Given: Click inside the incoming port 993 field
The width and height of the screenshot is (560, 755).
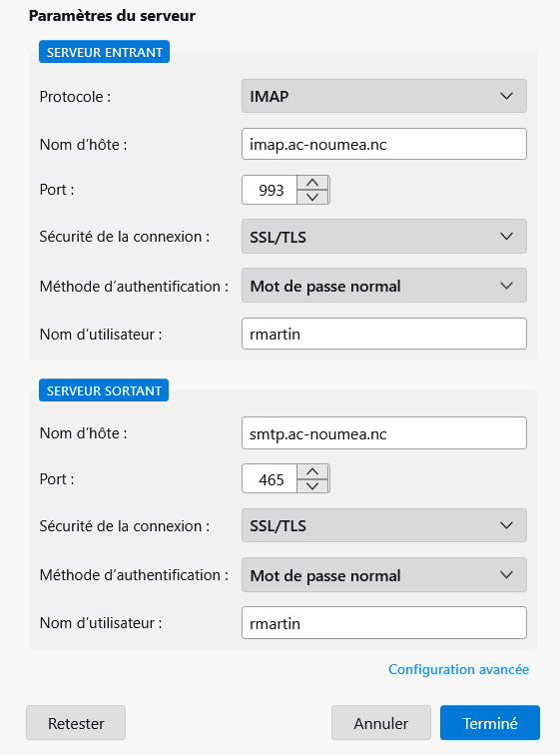Looking at the screenshot, I should 270,190.
